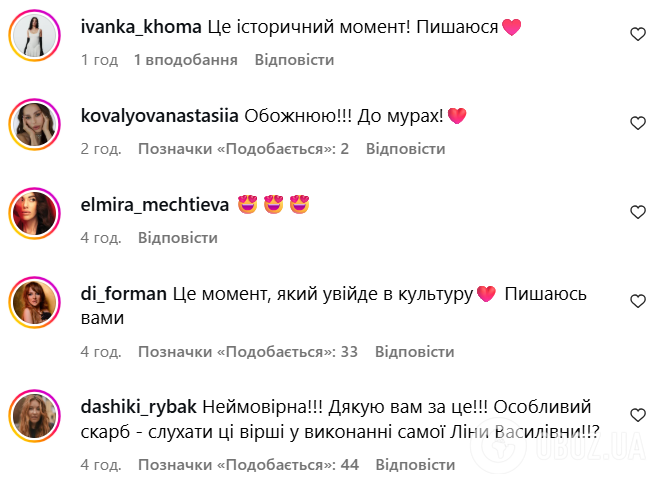Viewport: 663px width, 489px height.
Task: Heart the di_forman comment
Action: point(637,301)
